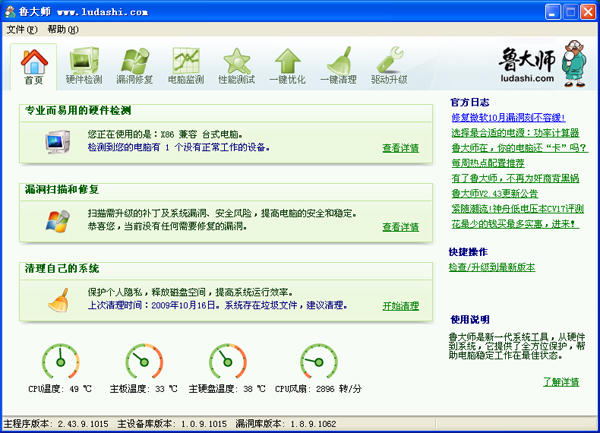Open the 帮助(H) menu
This screenshot has height=433, width=600.
click(62, 29)
